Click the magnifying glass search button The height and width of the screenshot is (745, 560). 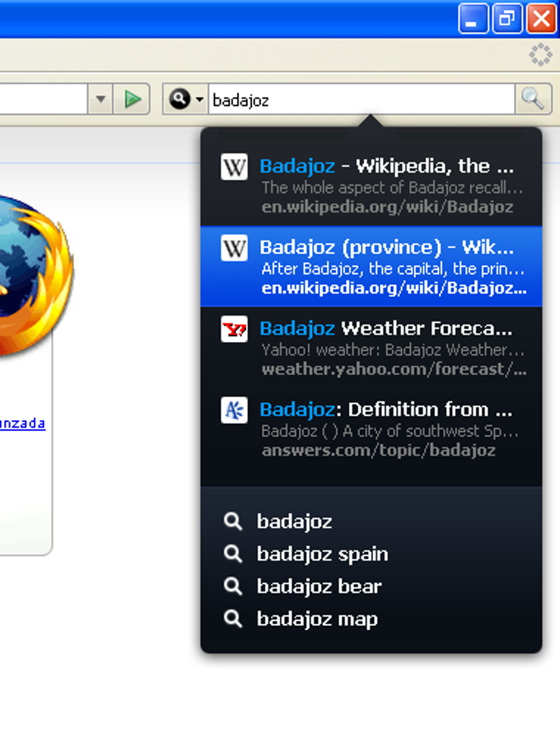tap(533, 99)
